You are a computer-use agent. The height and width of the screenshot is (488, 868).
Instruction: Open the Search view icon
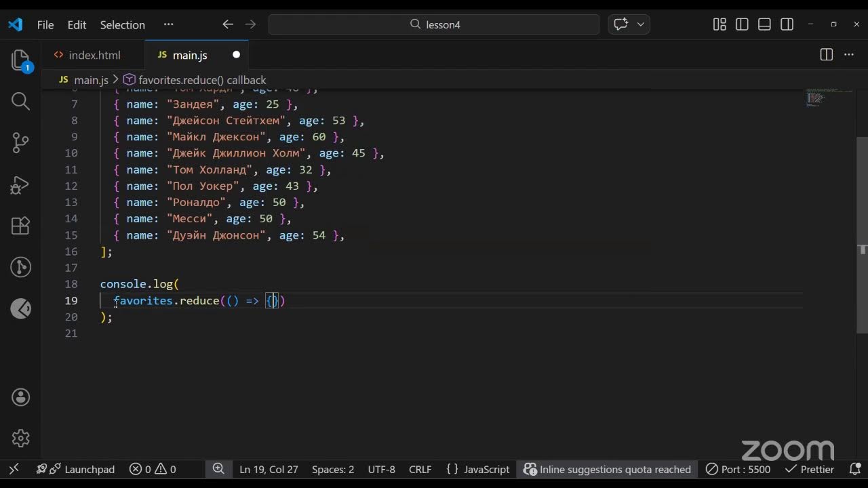[x=21, y=101]
